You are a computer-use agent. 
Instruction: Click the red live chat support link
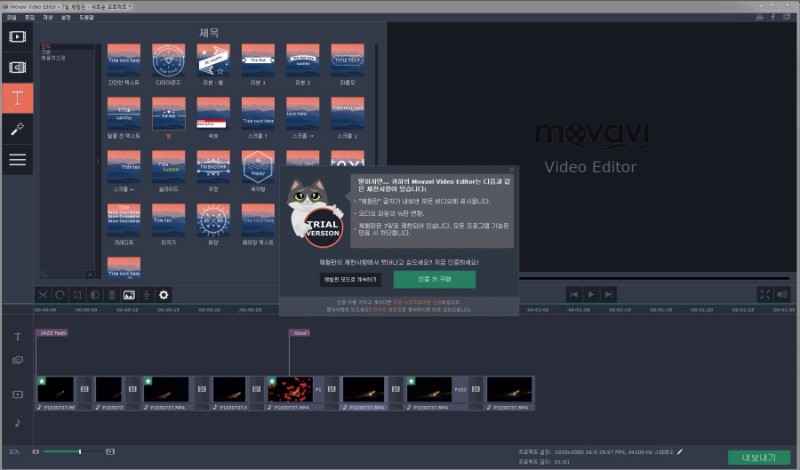[385, 309]
